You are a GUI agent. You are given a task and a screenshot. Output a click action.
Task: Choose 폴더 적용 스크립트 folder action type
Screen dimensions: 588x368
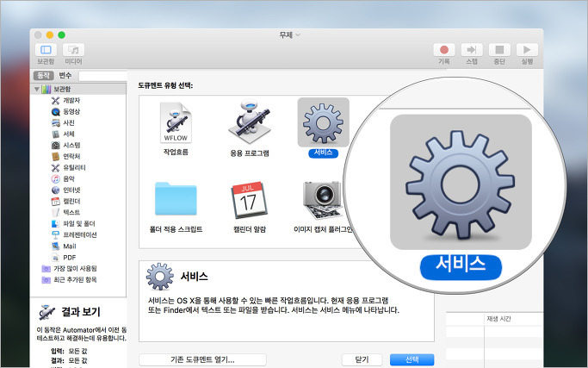[176, 207]
